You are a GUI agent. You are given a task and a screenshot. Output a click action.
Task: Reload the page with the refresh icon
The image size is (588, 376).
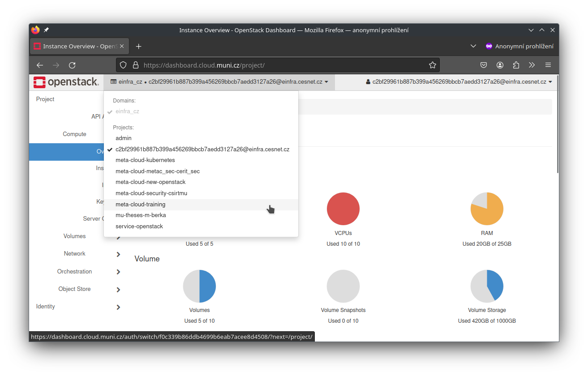[72, 65]
